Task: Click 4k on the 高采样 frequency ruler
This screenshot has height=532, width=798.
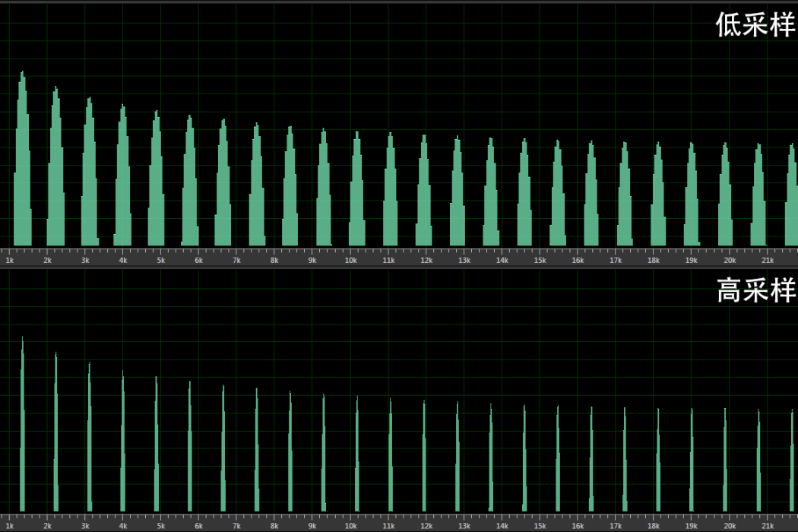Action: point(123,526)
